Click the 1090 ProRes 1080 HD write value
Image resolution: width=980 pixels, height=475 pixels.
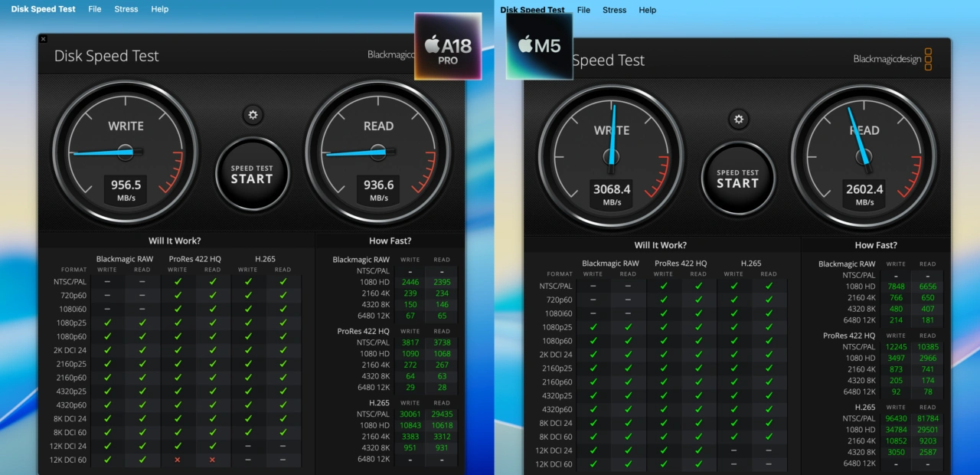pos(410,353)
